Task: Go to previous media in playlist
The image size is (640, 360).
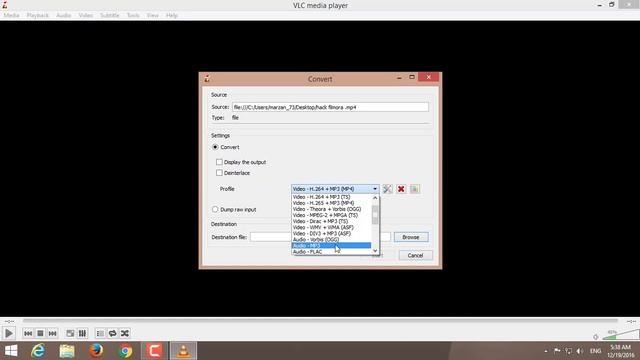Action: (x=28, y=333)
